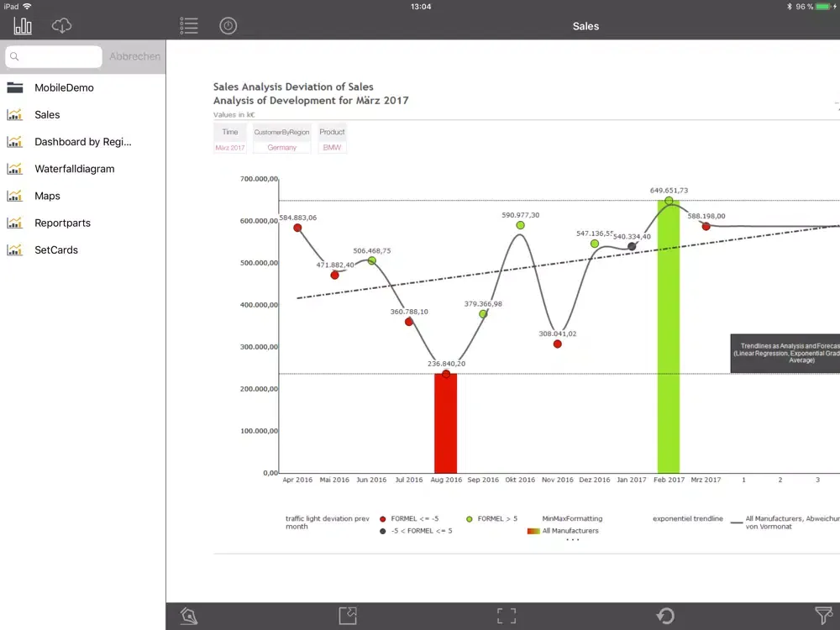
Task: Open the filter funnel icon
Action: [823, 616]
